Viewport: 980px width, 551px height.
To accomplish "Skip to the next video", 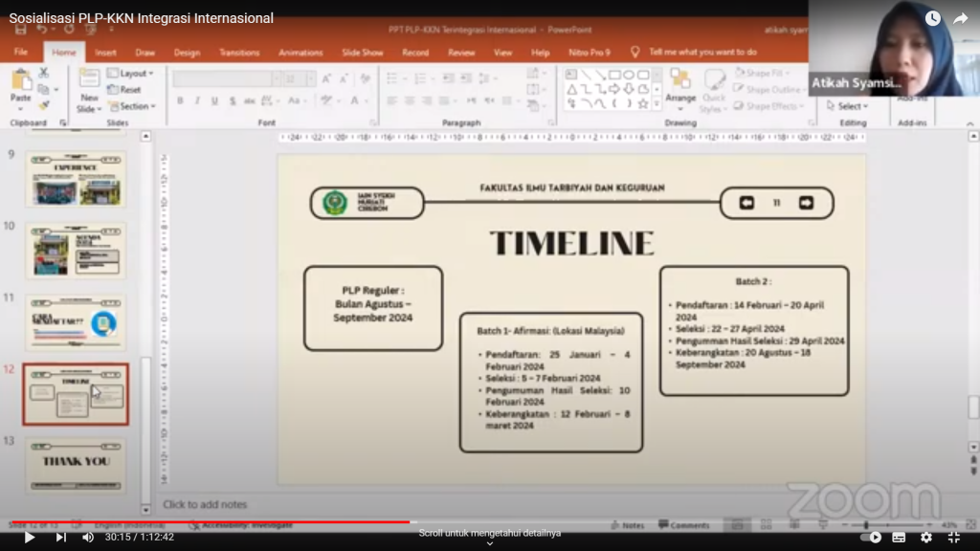I will [x=60, y=537].
